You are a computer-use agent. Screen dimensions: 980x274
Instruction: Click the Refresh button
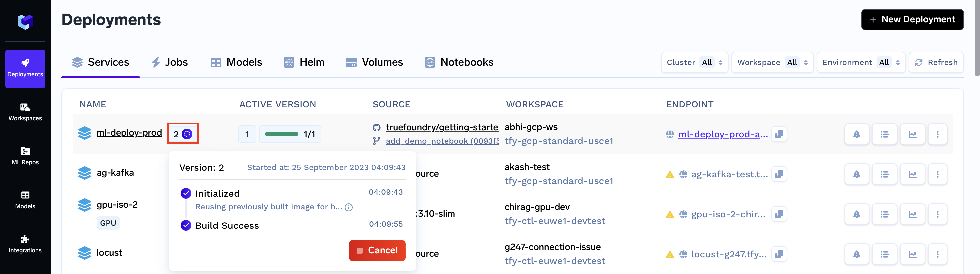click(936, 62)
